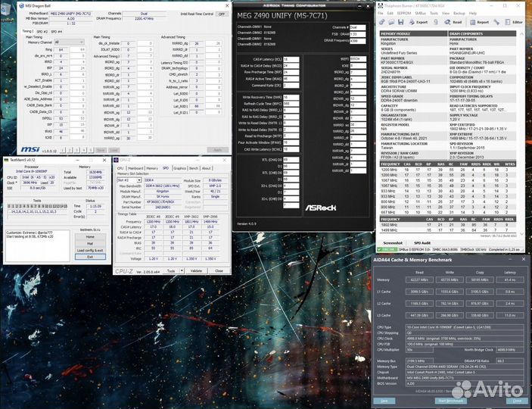Open the SMBus menu in Thaiphoon Burner
The height and width of the screenshot is (409, 532).
(421, 13)
